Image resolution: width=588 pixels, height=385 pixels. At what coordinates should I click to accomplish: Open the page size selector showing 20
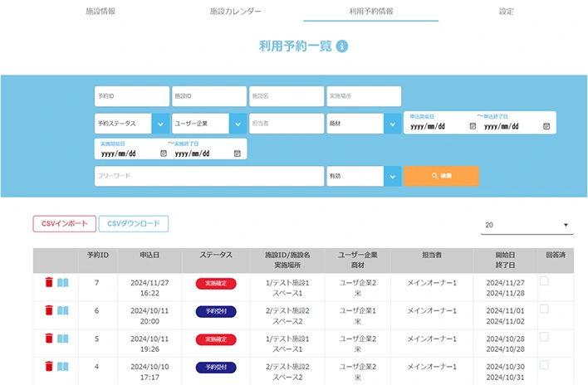(x=527, y=225)
